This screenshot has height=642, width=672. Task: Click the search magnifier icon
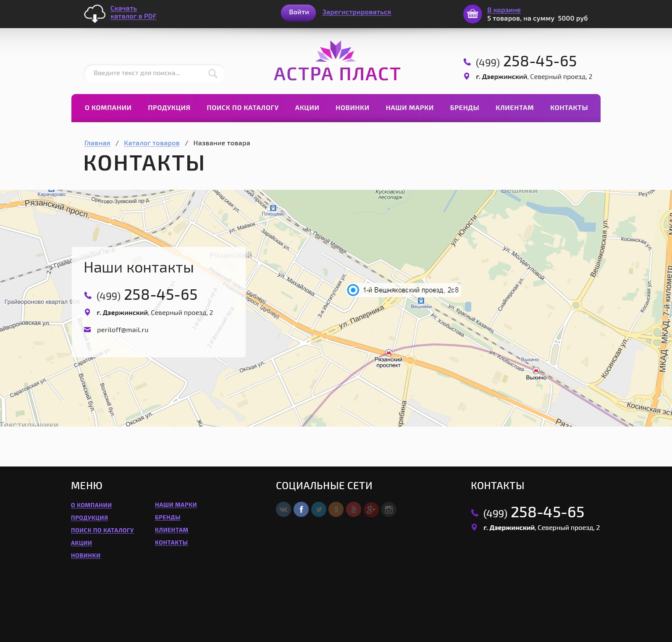213,73
